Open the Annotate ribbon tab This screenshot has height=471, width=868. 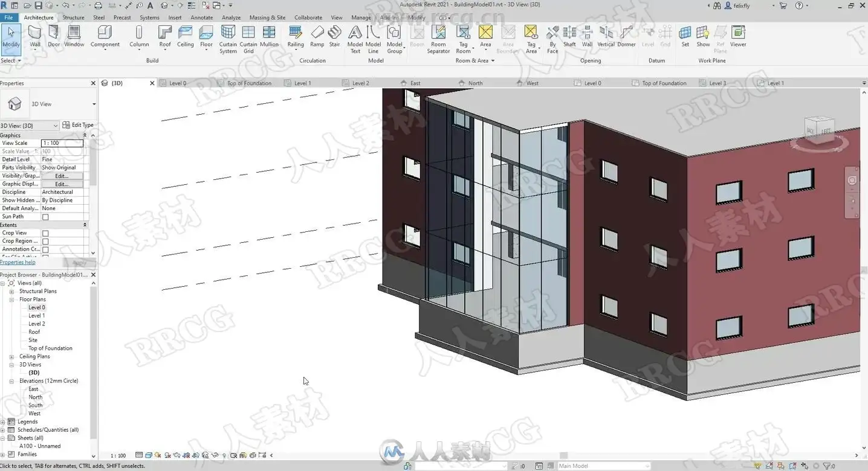click(x=202, y=18)
